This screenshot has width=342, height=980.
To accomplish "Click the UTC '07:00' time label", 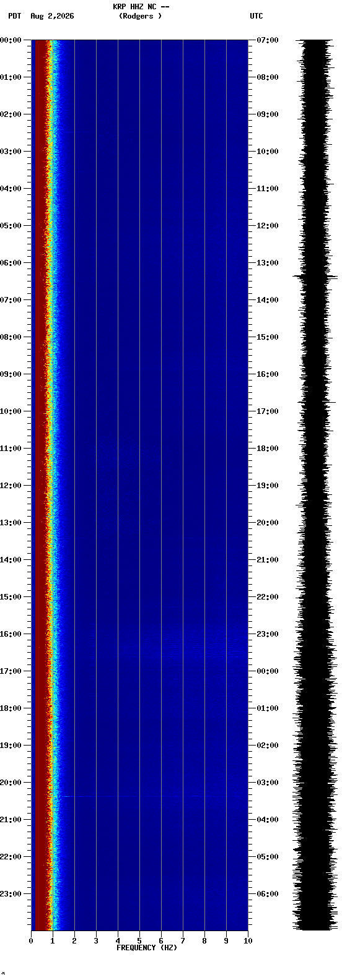I will (267, 40).
